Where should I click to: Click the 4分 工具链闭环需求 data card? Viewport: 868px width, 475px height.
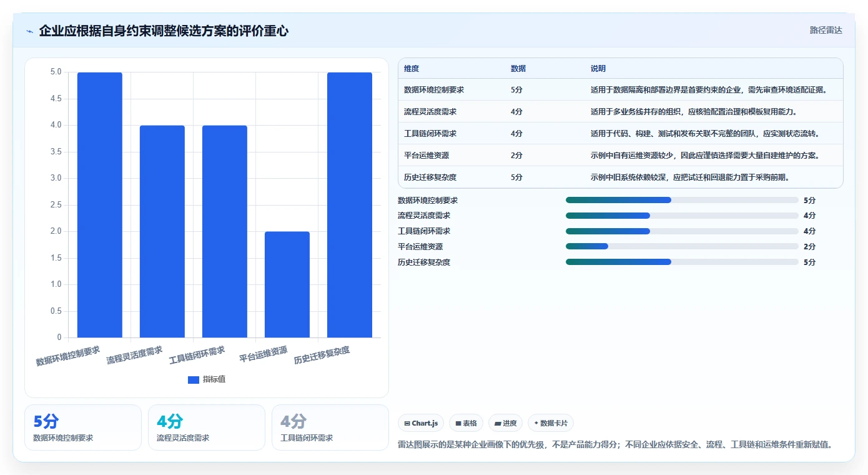(330, 427)
